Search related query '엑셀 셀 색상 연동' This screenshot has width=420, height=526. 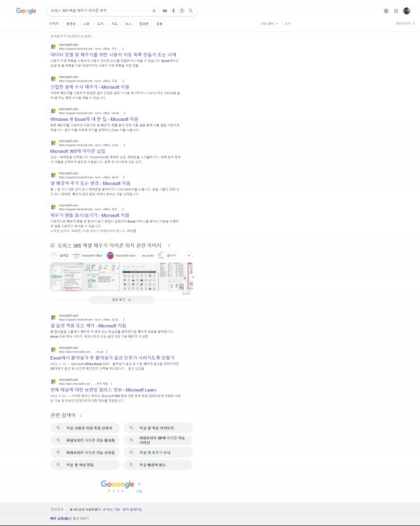(85, 465)
